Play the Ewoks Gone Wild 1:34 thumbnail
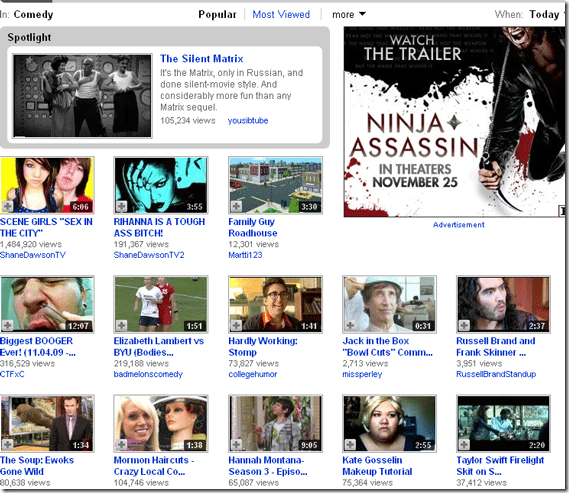 47,423
